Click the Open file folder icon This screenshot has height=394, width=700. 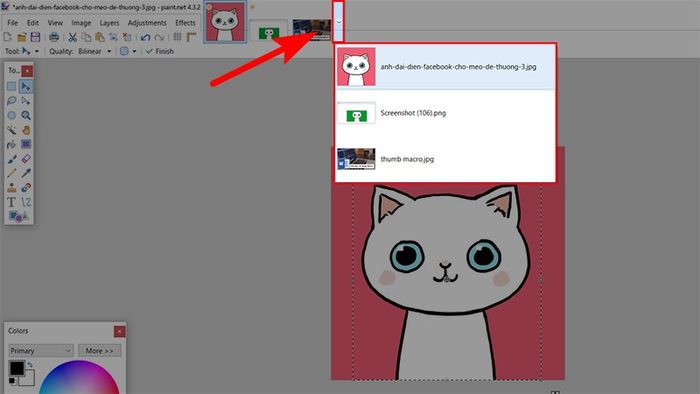[x=21, y=37]
